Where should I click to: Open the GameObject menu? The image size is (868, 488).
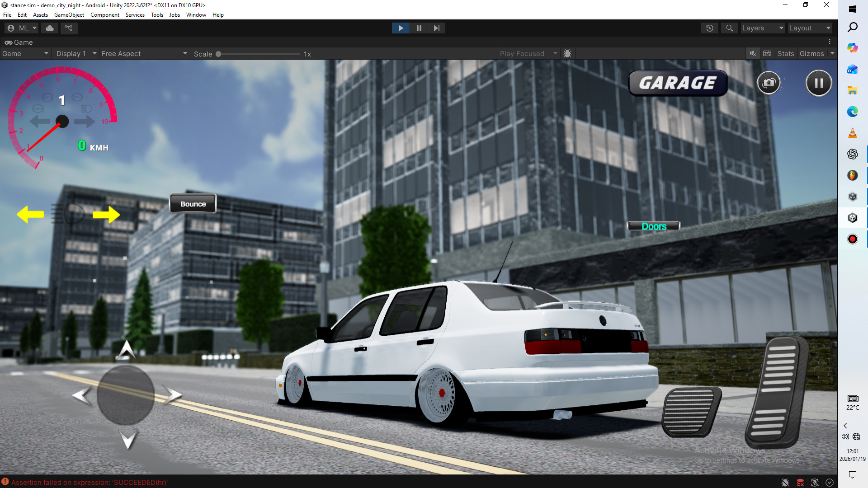(x=69, y=15)
